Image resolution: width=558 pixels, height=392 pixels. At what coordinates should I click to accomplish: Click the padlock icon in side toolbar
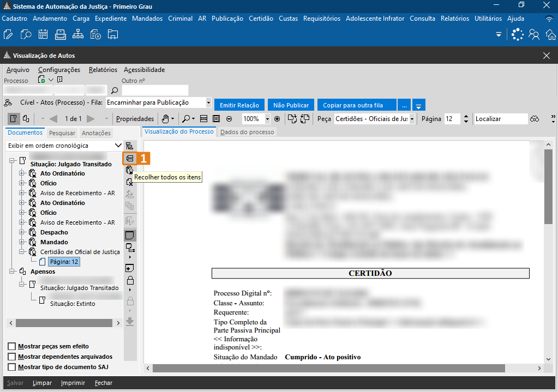pos(130,281)
